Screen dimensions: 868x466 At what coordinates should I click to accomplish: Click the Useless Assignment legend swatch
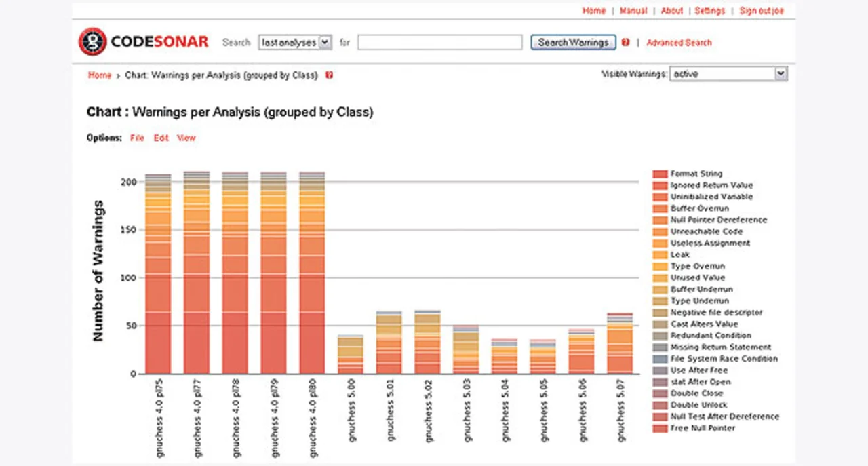660,243
